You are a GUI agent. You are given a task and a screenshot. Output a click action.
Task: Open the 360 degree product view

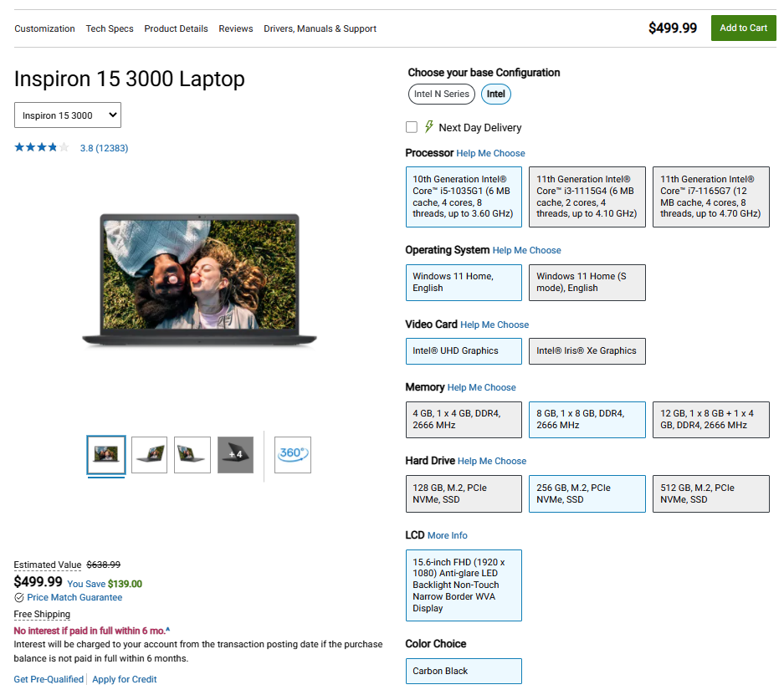[292, 454]
